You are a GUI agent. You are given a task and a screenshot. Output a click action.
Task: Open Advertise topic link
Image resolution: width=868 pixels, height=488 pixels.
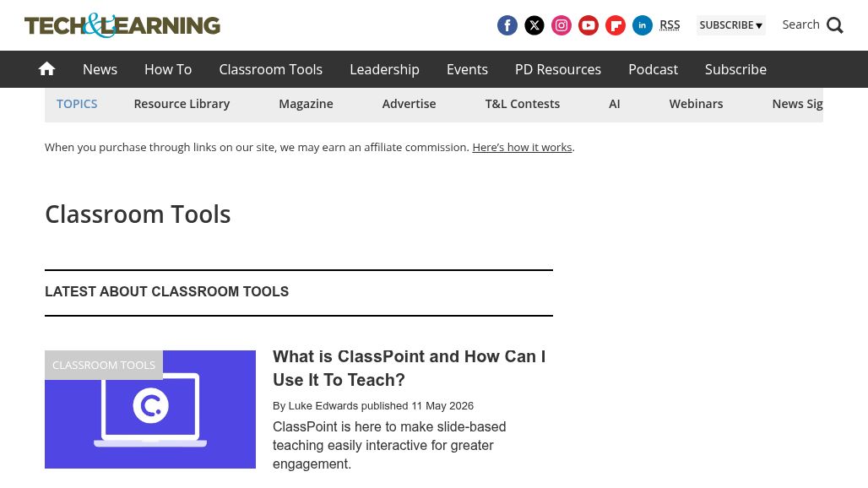point(409,104)
